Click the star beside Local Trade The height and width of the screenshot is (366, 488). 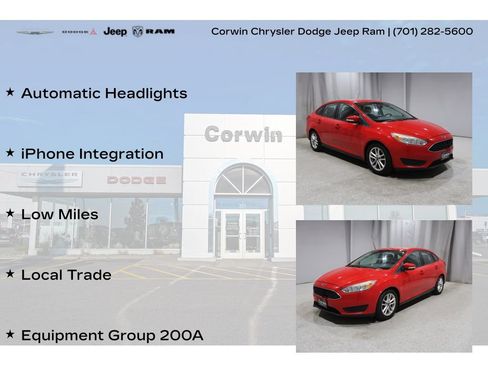[10, 273]
